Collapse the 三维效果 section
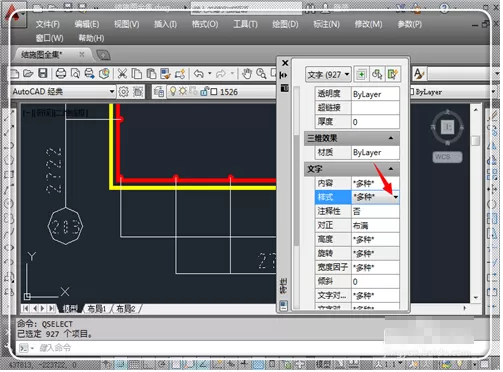The image size is (503, 372). pos(391,138)
